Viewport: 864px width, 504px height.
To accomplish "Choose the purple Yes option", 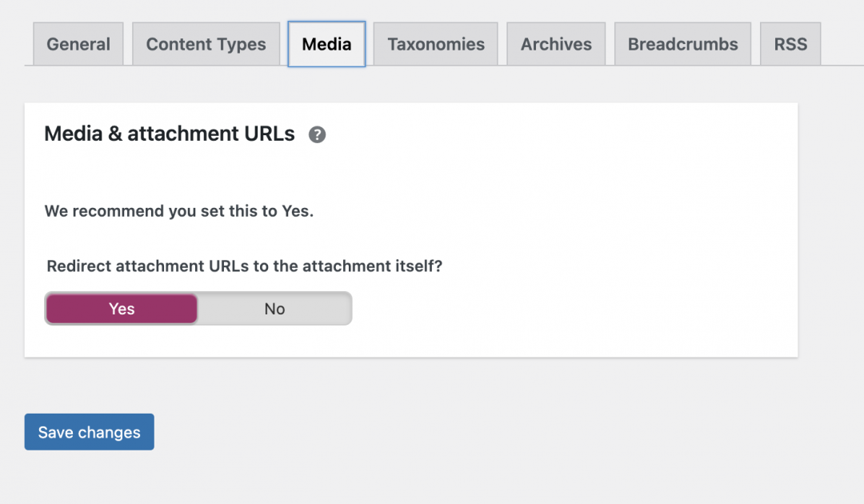I will [122, 309].
